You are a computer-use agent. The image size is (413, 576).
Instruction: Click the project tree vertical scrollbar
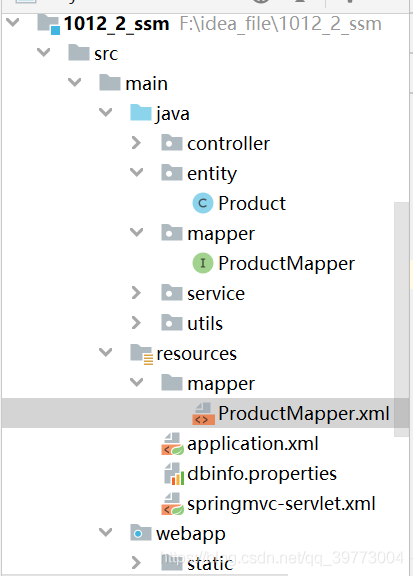(x=401, y=319)
